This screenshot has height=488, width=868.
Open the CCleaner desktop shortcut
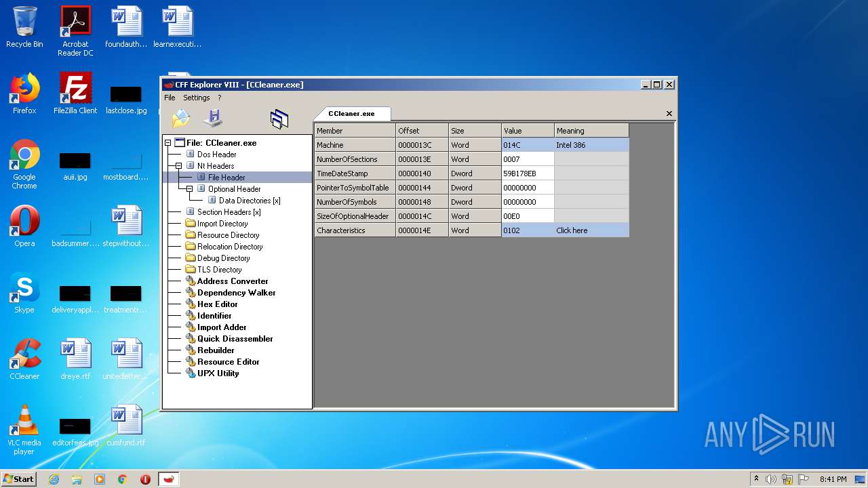24,359
